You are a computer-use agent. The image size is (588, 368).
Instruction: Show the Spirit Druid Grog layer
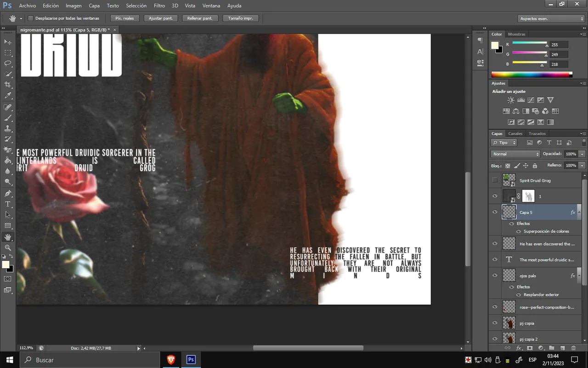tap(495, 180)
